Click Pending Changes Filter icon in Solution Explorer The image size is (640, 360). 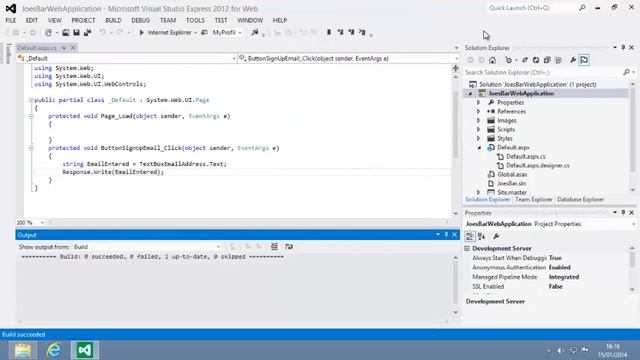click(x=508, y=60)
